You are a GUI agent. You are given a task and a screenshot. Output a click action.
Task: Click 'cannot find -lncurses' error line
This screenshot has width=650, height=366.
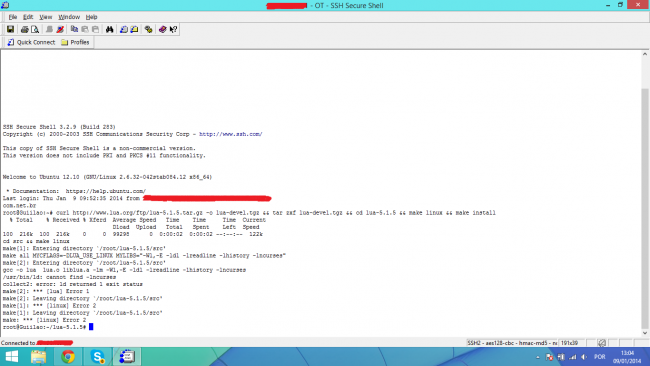[59, 277]
